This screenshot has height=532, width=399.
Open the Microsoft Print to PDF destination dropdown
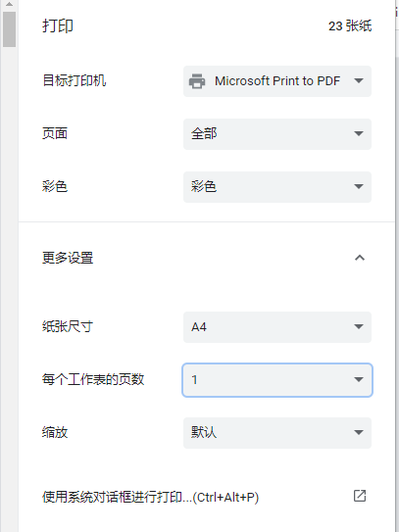click(x=277, y=81)
